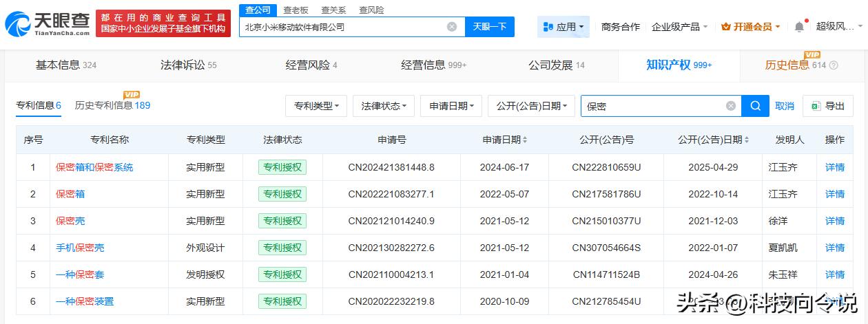Click inventor name 徐洋
Image resolution: width=868 pixels, height=324 pixels.
(x=778, y=221)
